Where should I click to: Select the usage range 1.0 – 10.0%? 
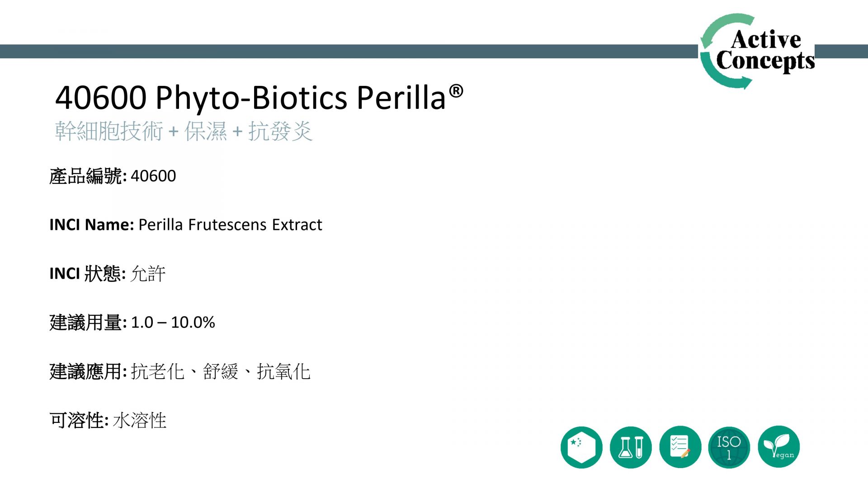pos(173,322)
